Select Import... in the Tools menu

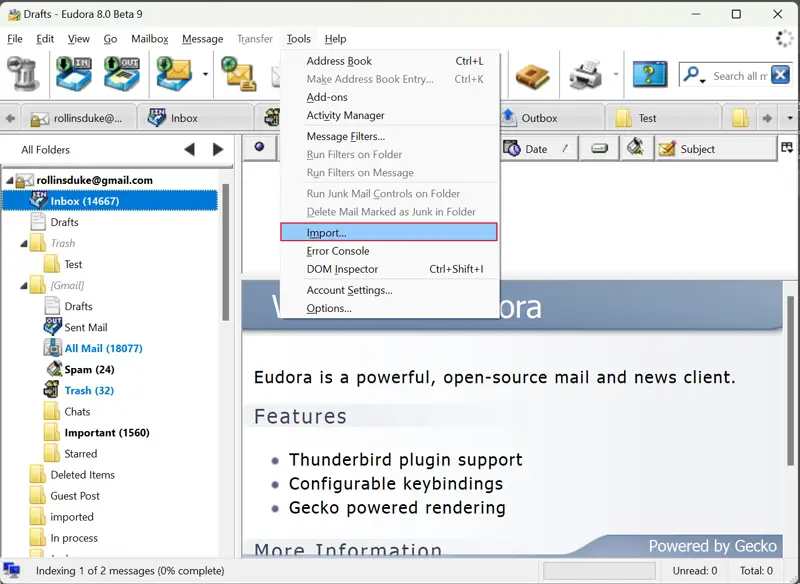pos(389,233)
